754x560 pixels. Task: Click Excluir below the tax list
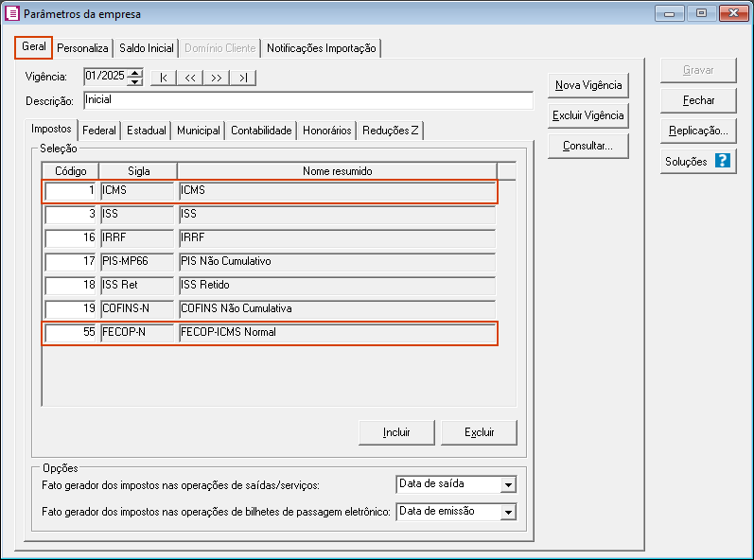(x=479, y=432)
